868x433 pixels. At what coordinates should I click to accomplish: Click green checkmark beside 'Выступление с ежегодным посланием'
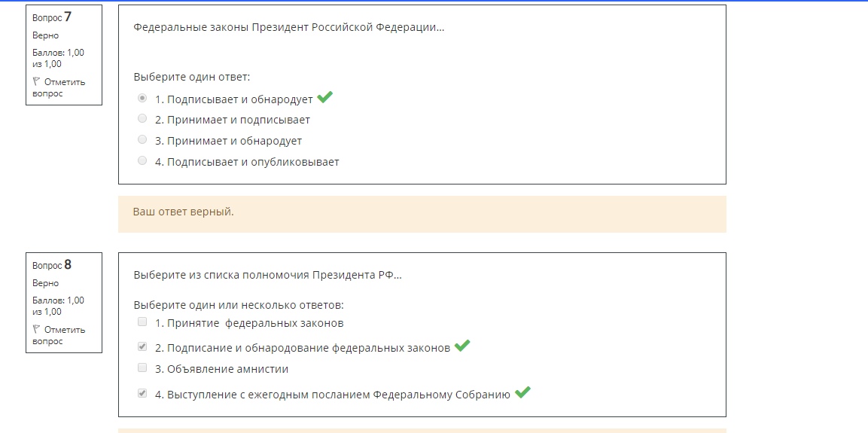[x=522, y=392]
